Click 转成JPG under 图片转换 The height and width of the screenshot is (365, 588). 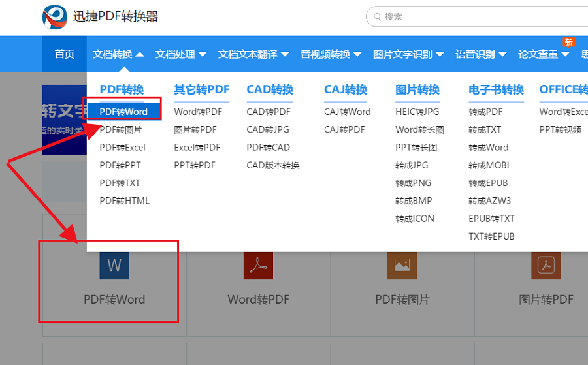(x=412, y=165)
